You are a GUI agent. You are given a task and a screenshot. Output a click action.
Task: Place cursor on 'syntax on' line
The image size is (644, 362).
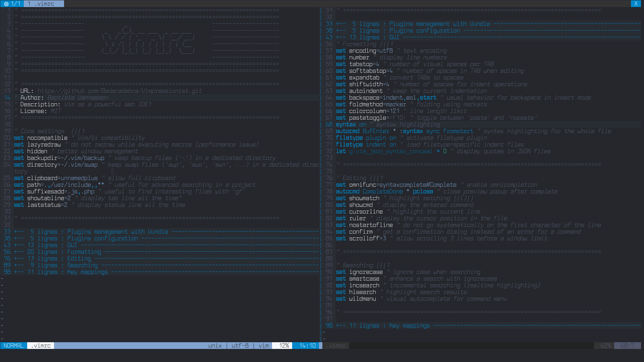pyautogui.click(x=351, y=124)
